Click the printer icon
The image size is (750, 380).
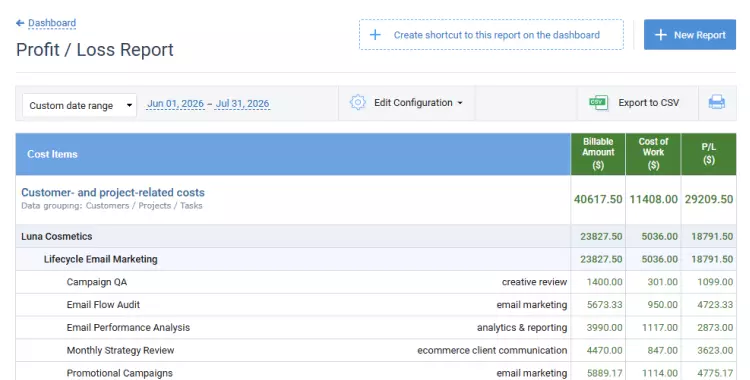coord(717,102)
